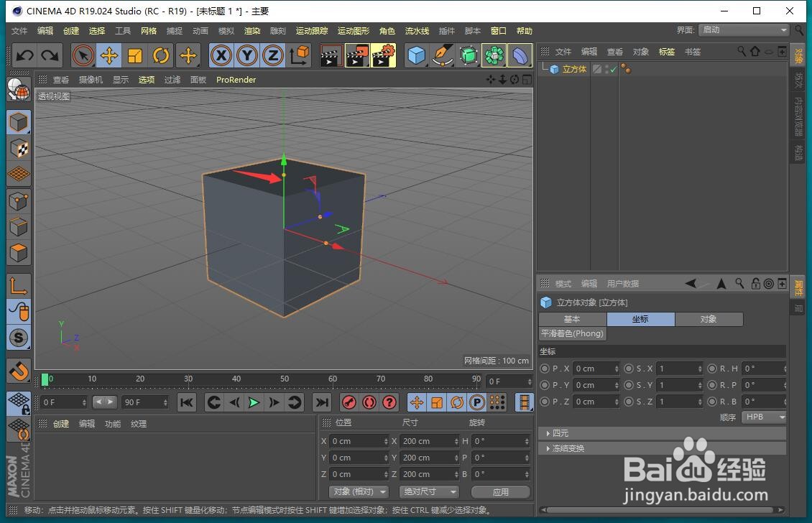This screenshot has height=523, width=812.
Task: Click the Undo arrow icon
Action: tap(24, 55)
